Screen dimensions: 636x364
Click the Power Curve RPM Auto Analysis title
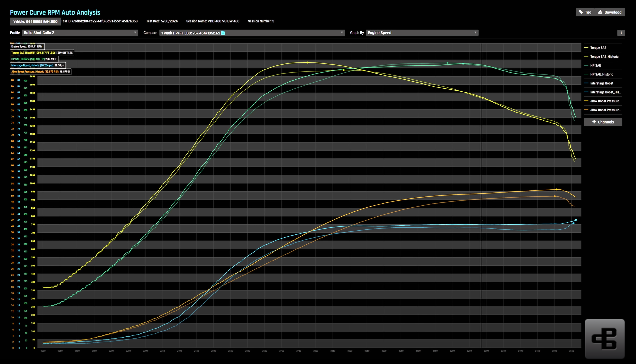(55, 13)
